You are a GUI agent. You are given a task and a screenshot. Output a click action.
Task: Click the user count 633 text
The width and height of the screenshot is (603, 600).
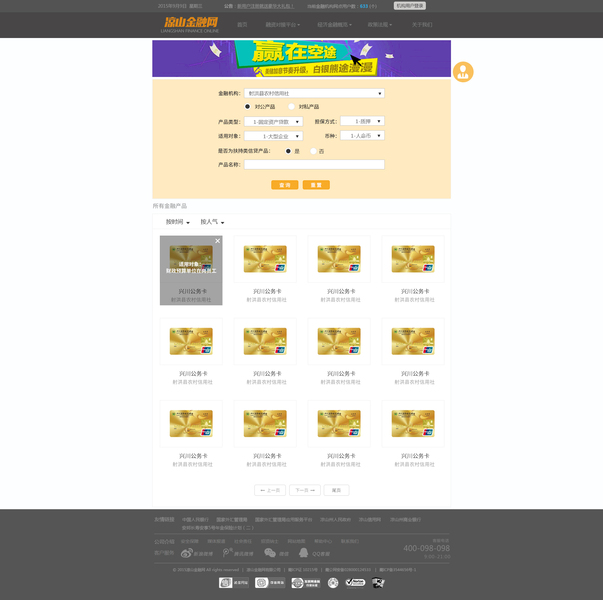(364, 6)
